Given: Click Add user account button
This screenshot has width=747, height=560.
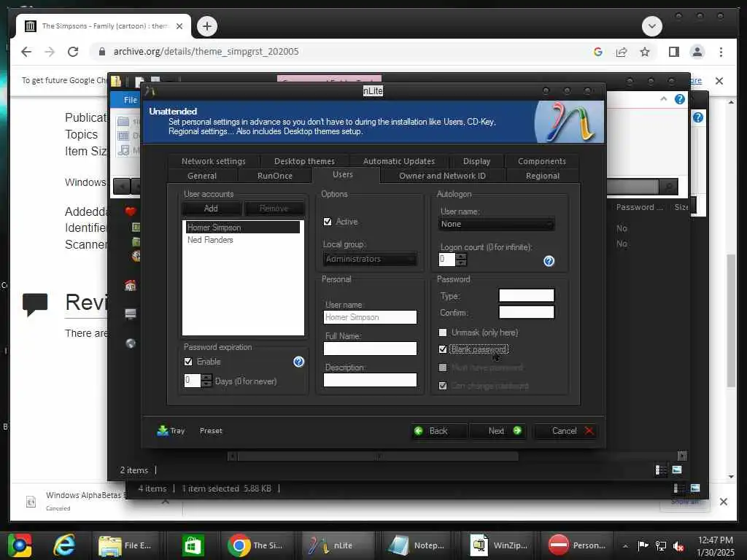Looking at the screenshot, I should tap(211, 208).
